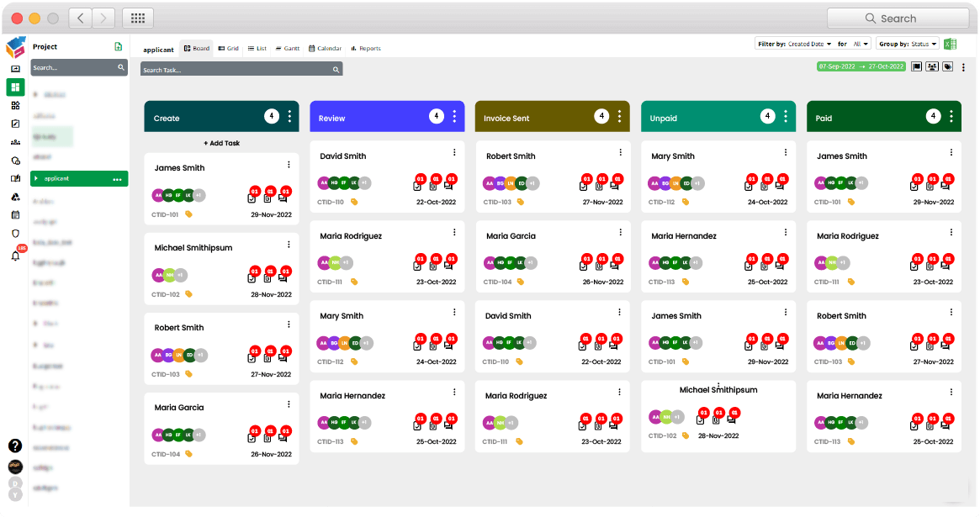Screen dimensions: 980x517
Task: Click the Add Task button under Create
Action: click(x=220, y=143)
